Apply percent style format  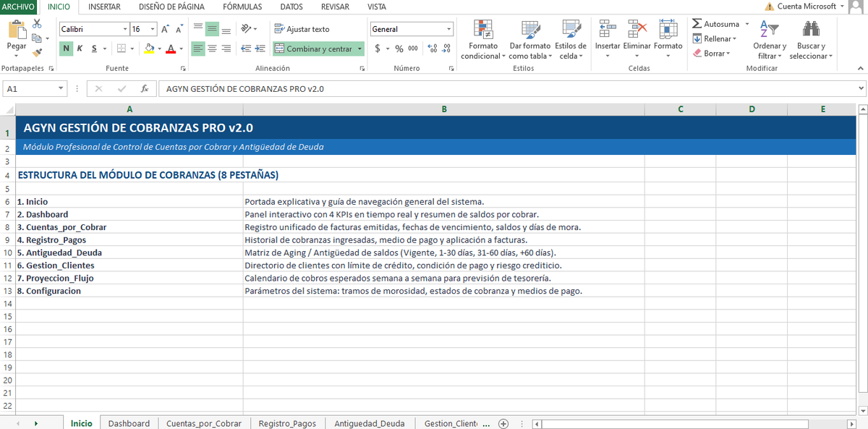pos(399,48)
